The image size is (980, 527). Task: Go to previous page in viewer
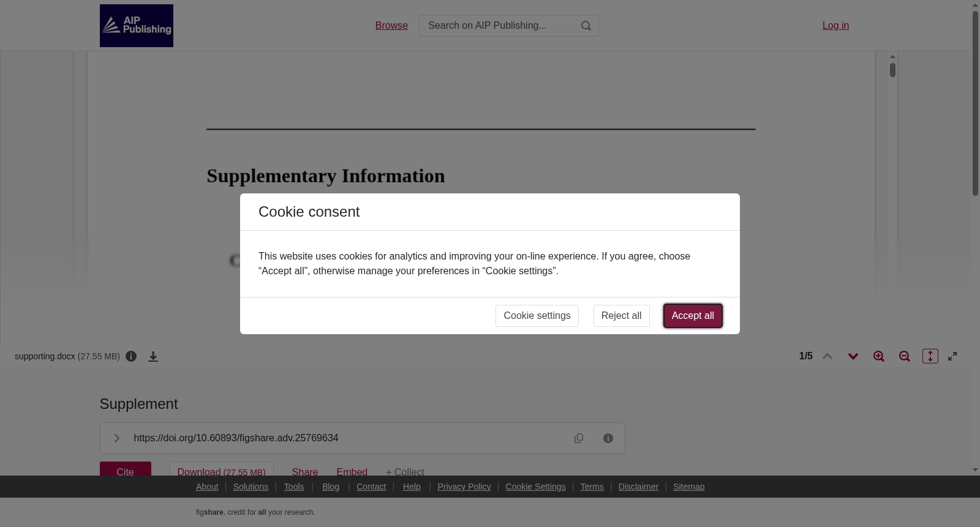pyautogui.click(x=827, y=356)
